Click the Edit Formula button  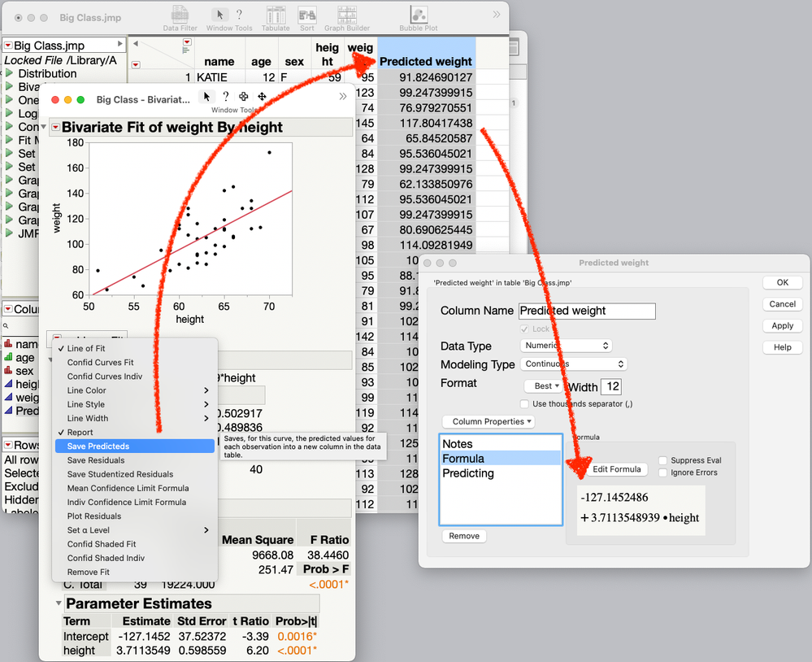coord(616,469)
